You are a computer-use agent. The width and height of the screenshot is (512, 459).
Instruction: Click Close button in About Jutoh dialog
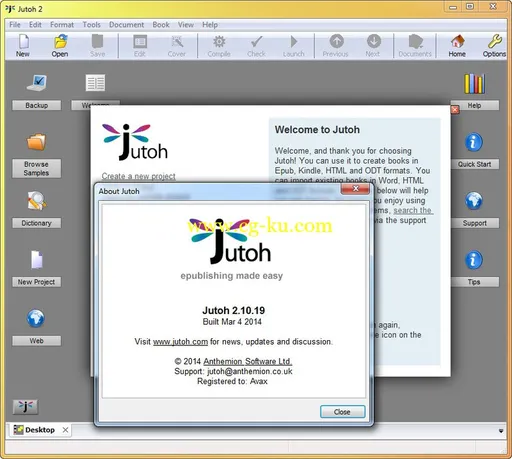click(x=342, y=412)
